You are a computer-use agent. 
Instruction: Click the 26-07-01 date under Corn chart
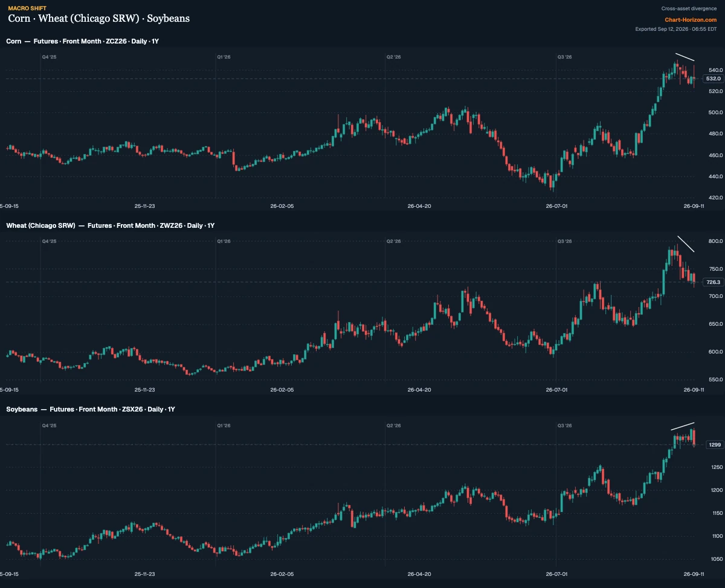pos(556,206)
